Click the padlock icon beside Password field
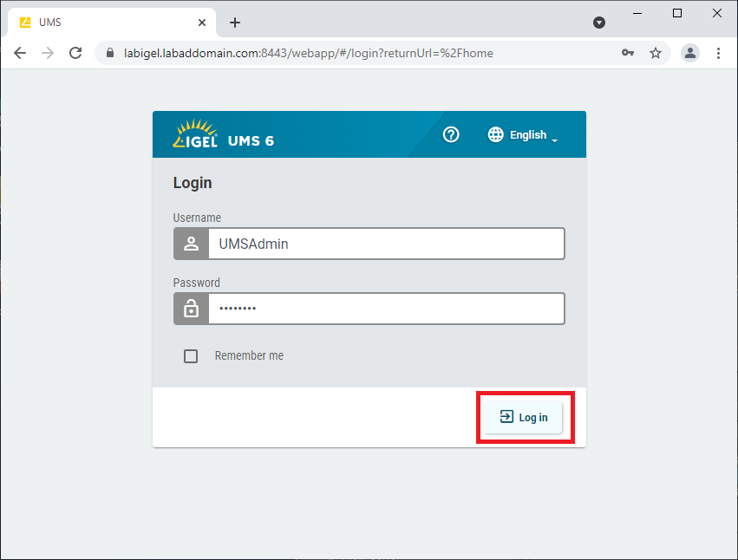Viewport: 738px width, 560px height. (x=191, y=309)
